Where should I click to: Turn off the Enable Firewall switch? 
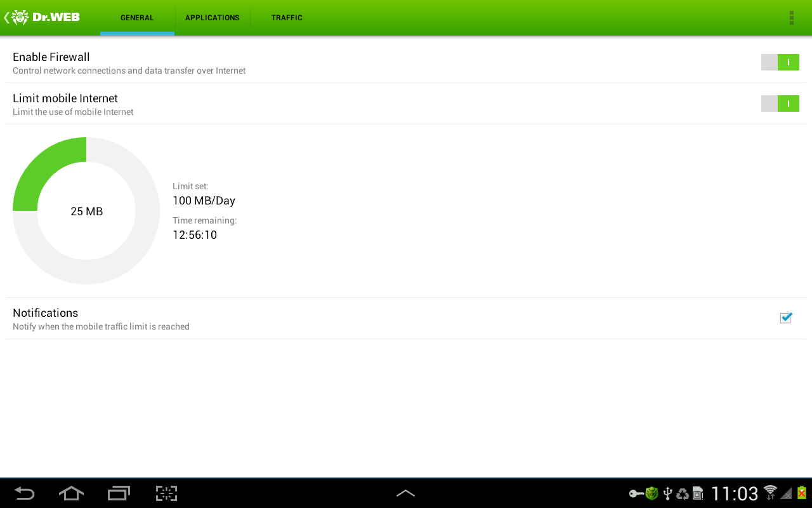click(780, 62)
